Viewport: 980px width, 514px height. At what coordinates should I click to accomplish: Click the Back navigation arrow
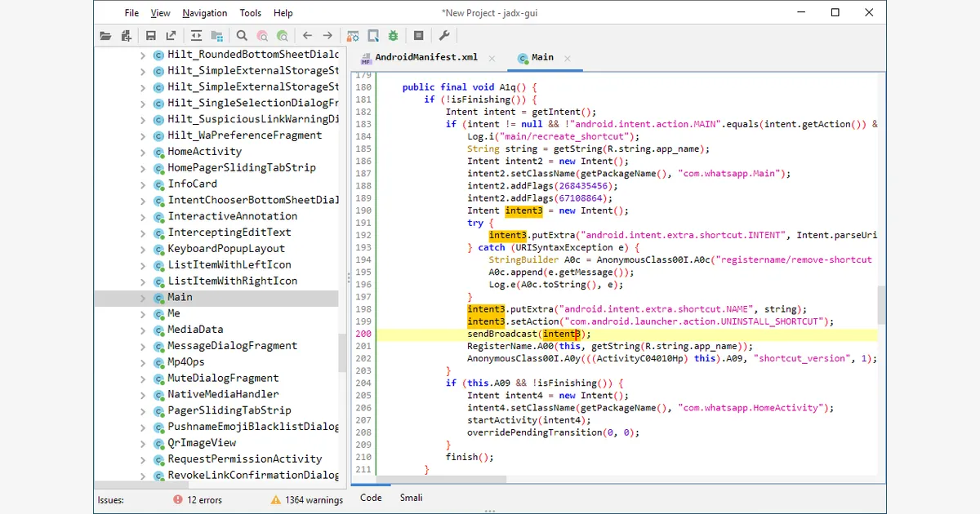coord(307,36)
